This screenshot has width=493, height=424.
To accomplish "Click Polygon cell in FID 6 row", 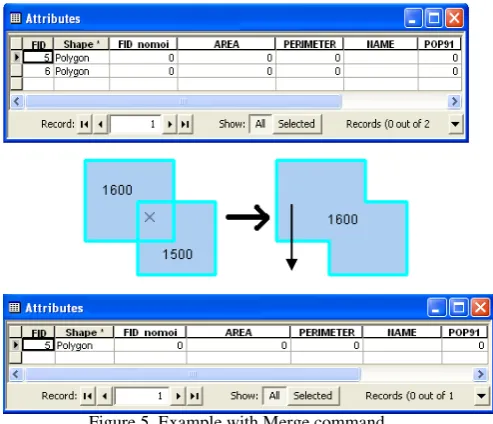I will coord(82,71).
